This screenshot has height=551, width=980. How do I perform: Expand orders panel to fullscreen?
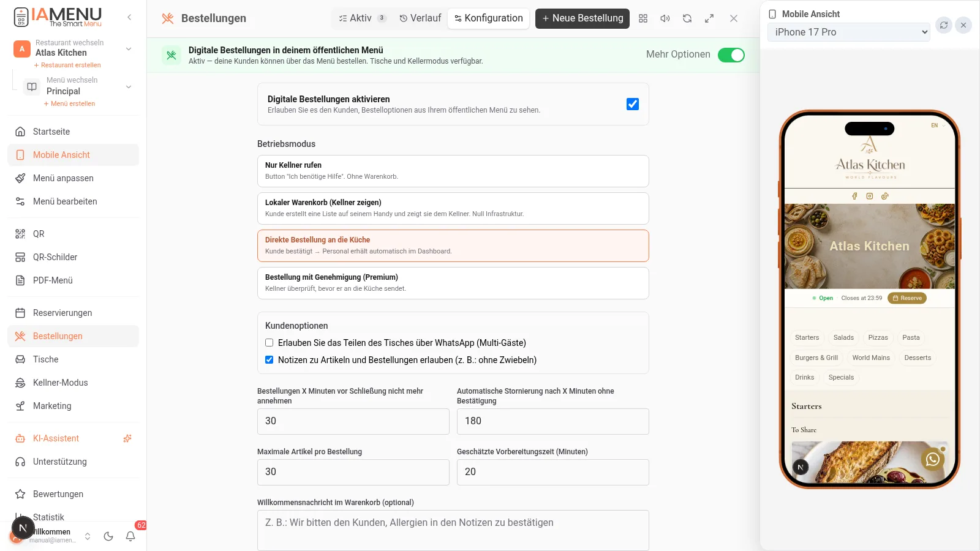(x=709, y=18)
